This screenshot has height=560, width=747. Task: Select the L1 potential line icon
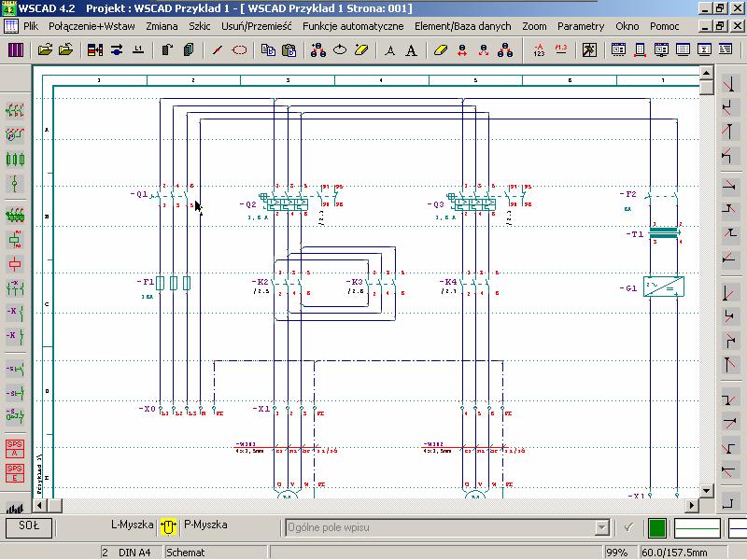(138, 49)
